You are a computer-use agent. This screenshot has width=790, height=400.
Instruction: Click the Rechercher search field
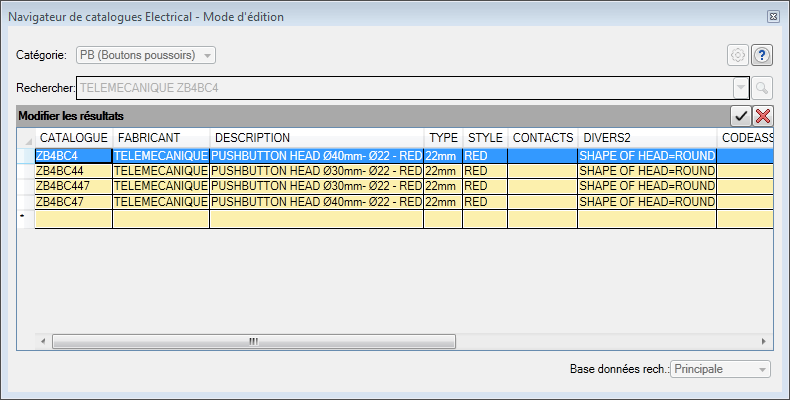pyautogui.click(x=405, y=88)
